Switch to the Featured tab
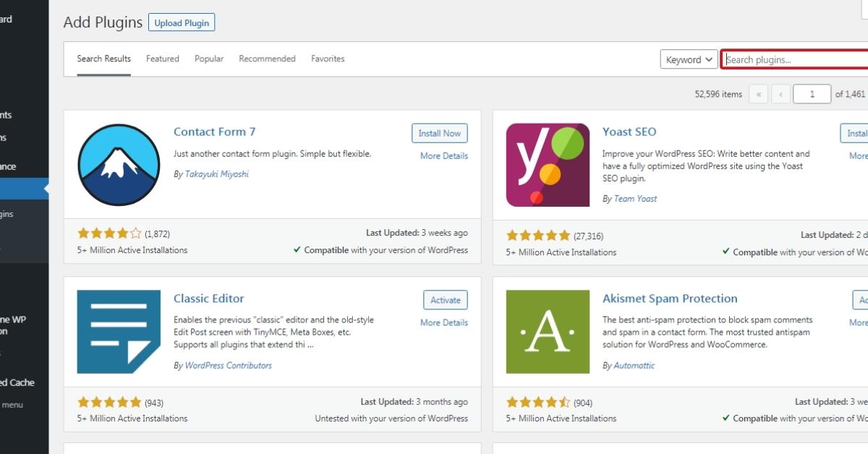 pyautogui.click(x=163, y=59)
